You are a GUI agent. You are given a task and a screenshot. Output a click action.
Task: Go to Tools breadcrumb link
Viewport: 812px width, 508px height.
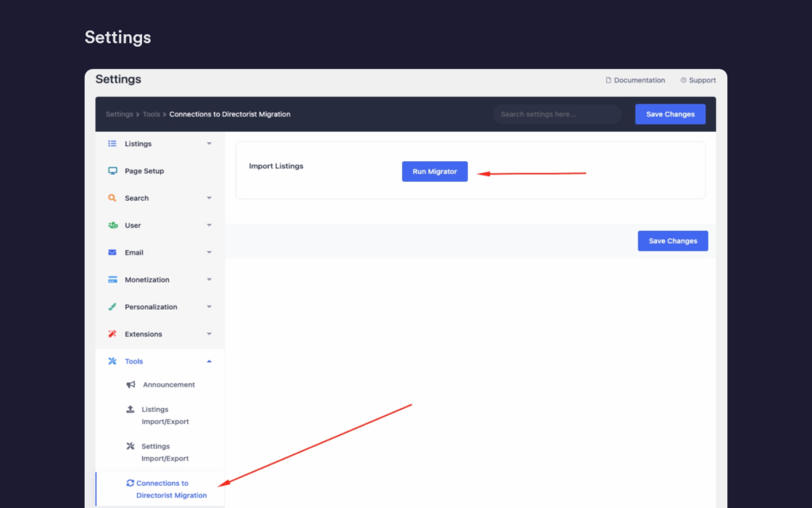151,114
